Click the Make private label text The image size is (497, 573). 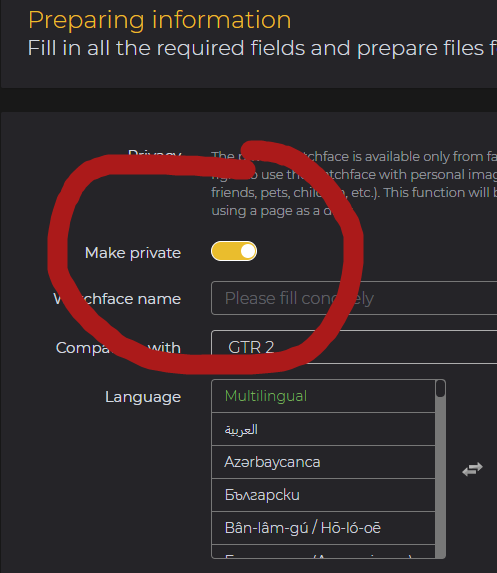tap(133, 253)
